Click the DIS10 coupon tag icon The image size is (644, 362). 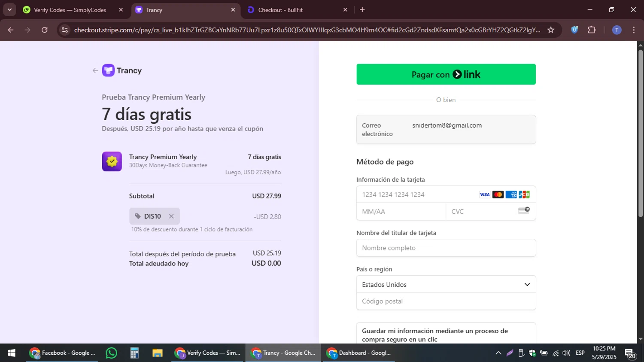[x=138, y=216]
